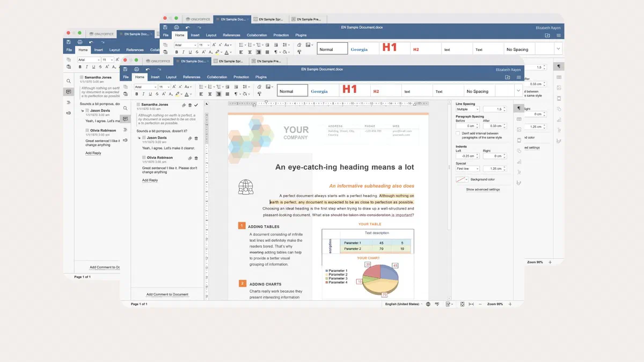Open Table settings in right sidebar

click(x=519, y=119)
